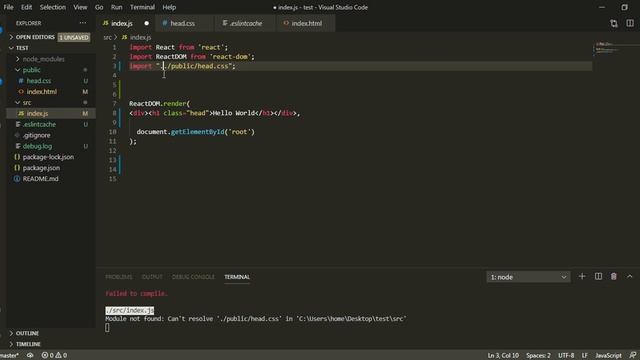
Task: Select index.js in the Explorer tree
Action: pos(51,113)
